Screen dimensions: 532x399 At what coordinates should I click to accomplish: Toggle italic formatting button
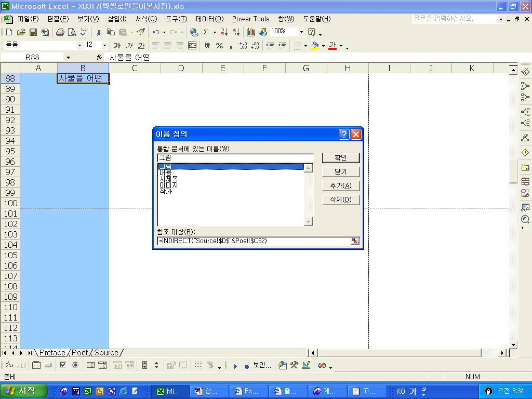point(129,46)
